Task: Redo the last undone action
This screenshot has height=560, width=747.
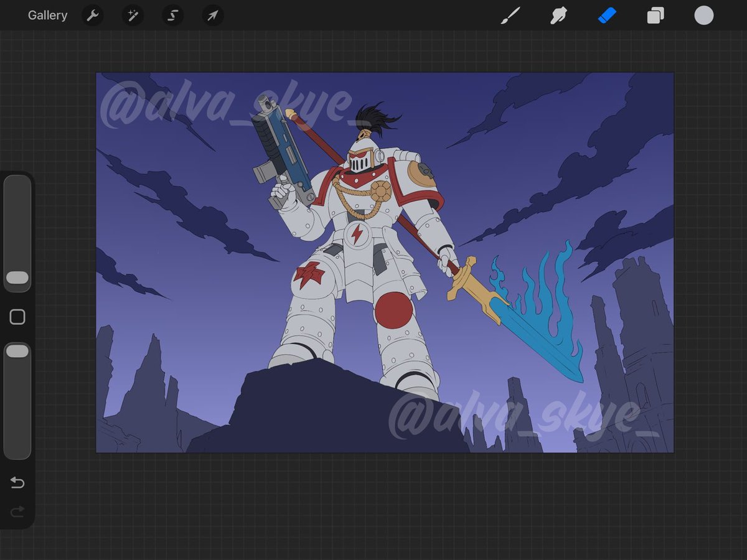Action: [x=17, y=511]
